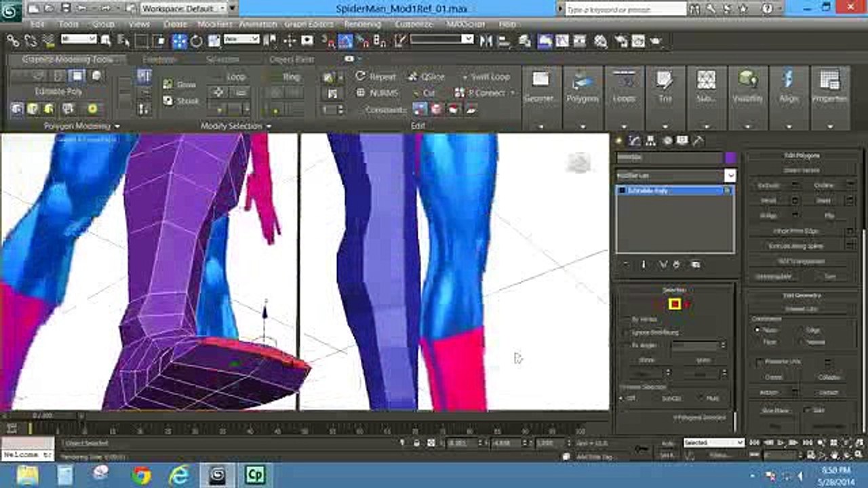868x488 pixels.
Task: Switch to the Object Paint ribbon tab
Action: [x=292, y=60]
